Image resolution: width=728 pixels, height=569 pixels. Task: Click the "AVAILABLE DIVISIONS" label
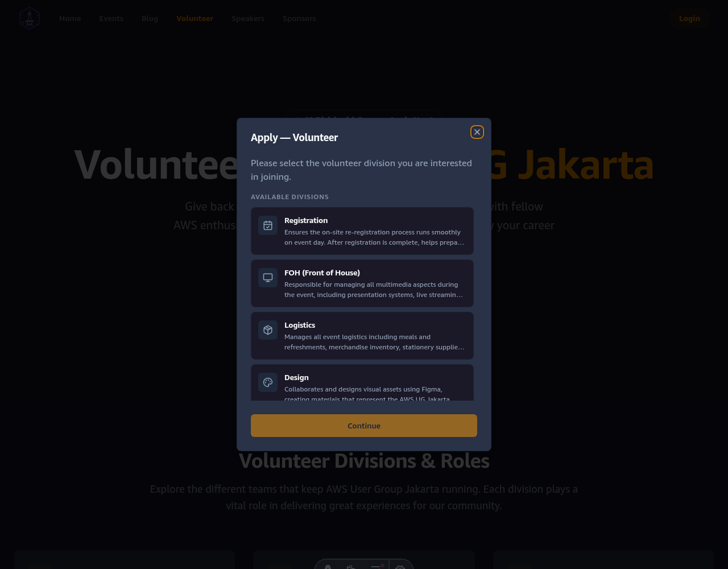289,197
